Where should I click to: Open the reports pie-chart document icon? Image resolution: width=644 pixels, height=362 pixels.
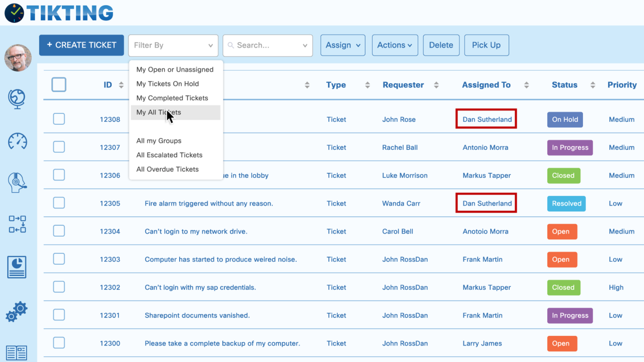point(17,267)
